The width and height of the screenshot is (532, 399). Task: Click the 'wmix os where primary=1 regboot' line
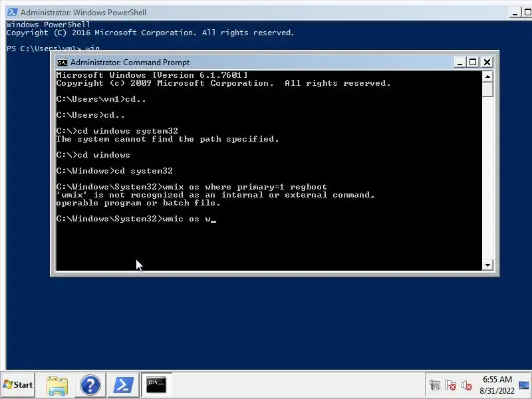click(x=192, y=187)
